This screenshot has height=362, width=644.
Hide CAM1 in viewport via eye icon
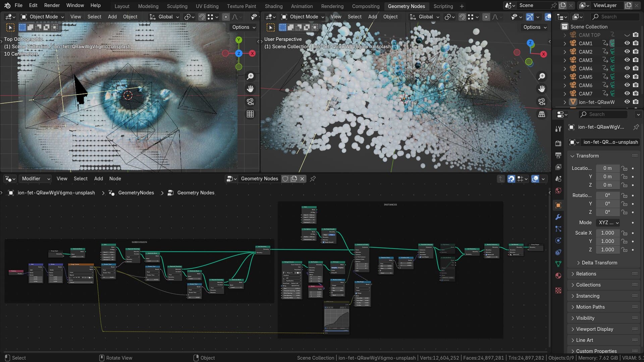(627, 43)
